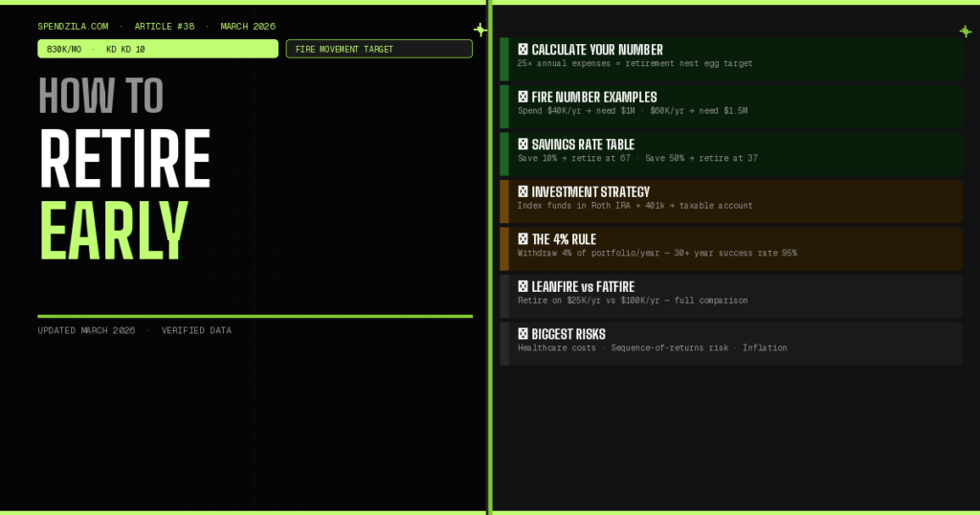Click the green EARLY headline text
The height and width of the screenshot is (515, 980).
tap(113, 232)
